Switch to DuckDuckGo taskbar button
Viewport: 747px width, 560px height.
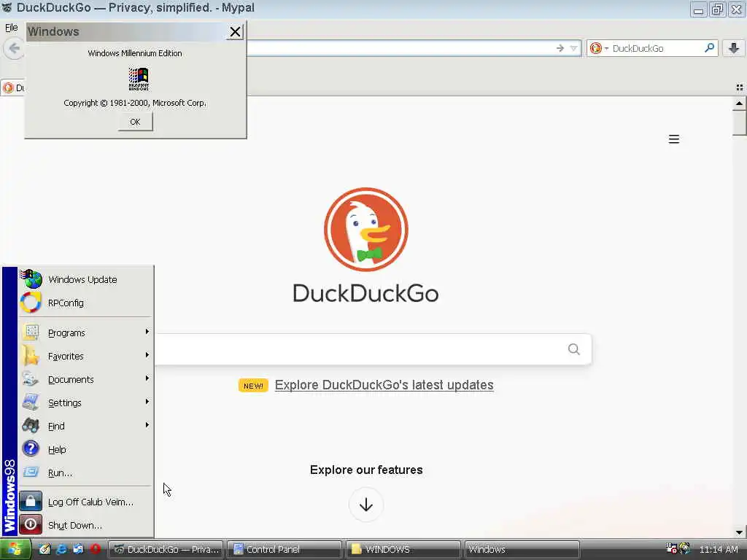click(x=166, y=550)
